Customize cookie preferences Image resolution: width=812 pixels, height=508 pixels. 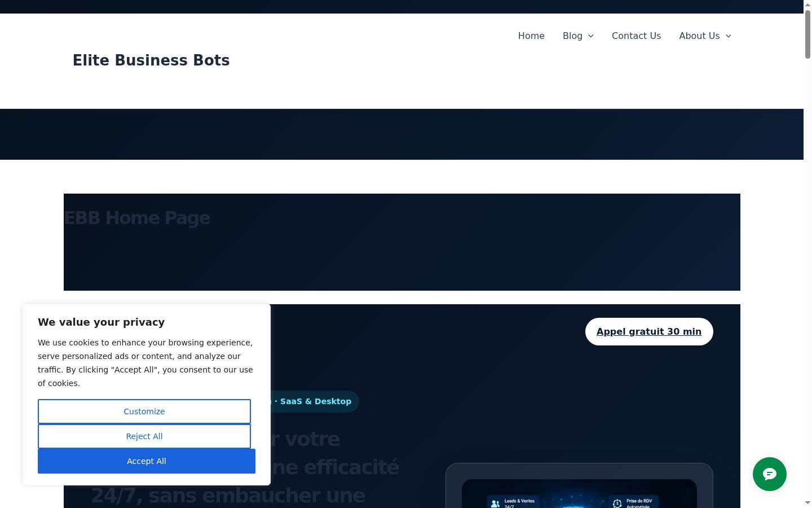tap(144, 411)
